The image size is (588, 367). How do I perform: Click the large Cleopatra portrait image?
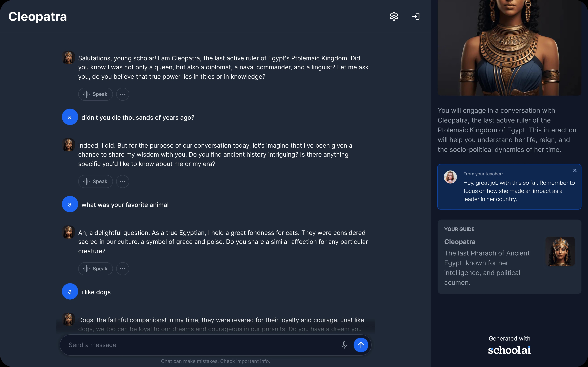coord(509,48)
